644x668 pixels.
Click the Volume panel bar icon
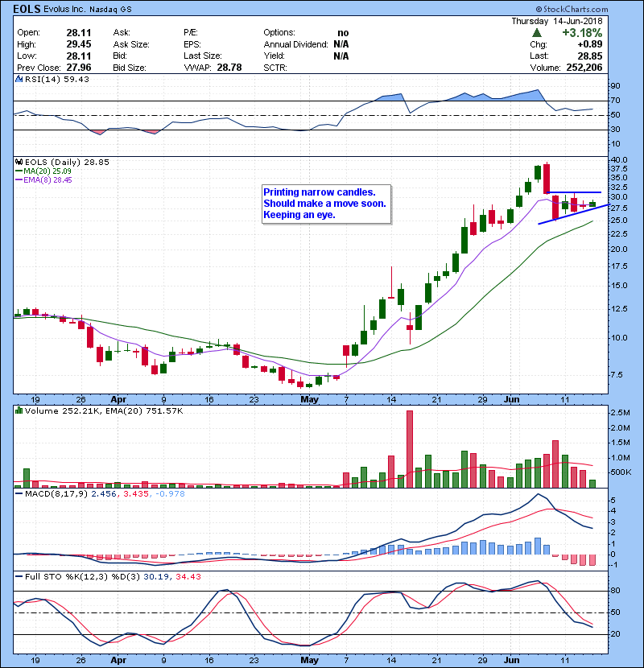click(x=19, y=410)
